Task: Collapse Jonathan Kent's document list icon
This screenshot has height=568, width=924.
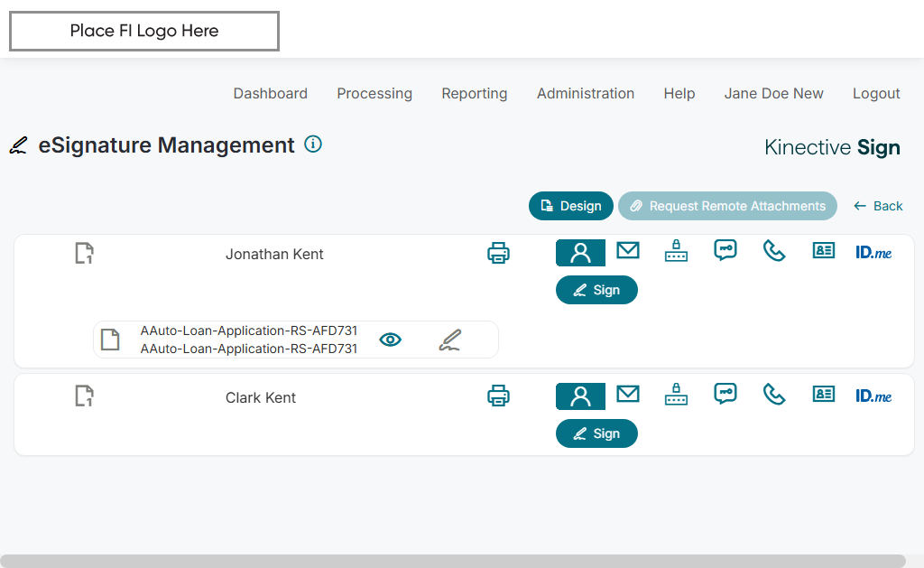Action: [x=85, y=254]
